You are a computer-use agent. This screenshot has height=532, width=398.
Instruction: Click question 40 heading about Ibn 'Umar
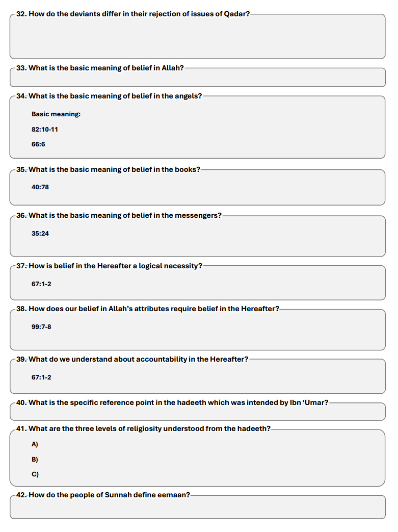(x=172, y=402)
